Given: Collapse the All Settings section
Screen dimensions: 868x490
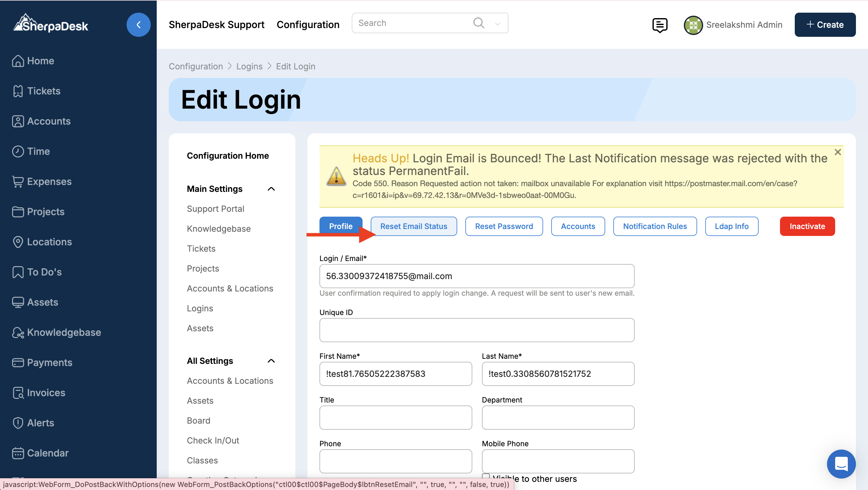Looking at the screenshot, I should coord(271,361).
